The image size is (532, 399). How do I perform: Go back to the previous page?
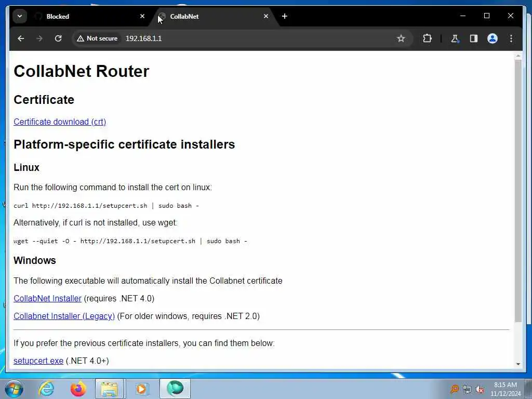coord(21,38)
